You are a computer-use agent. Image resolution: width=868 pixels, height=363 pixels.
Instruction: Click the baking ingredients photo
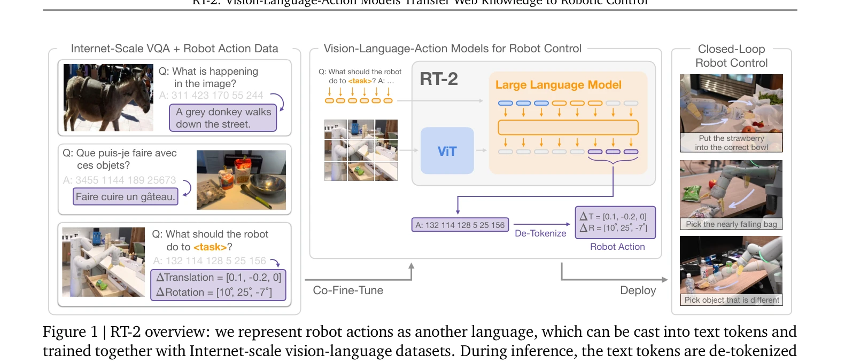click(x=241, y=180)
